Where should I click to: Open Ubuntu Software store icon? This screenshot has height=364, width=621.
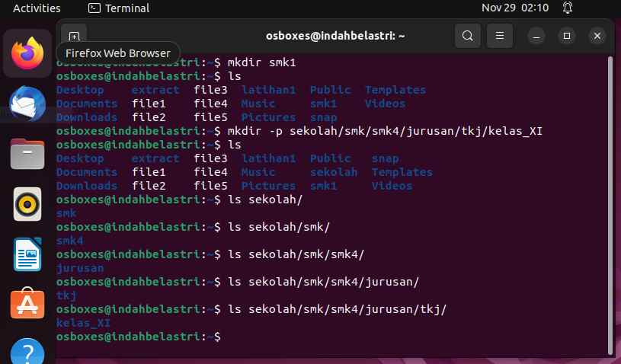coord(27,304)
